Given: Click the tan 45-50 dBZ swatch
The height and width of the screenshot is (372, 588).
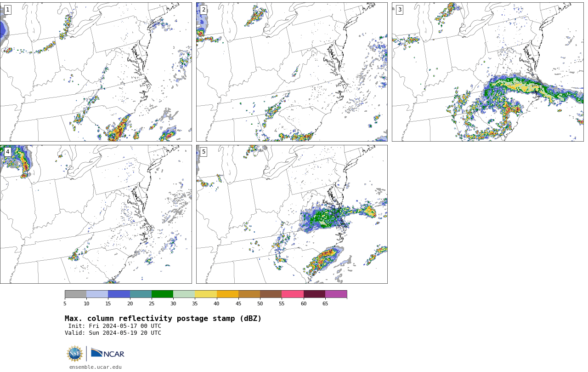Looking at the screenshot, I should pos(249,294).
